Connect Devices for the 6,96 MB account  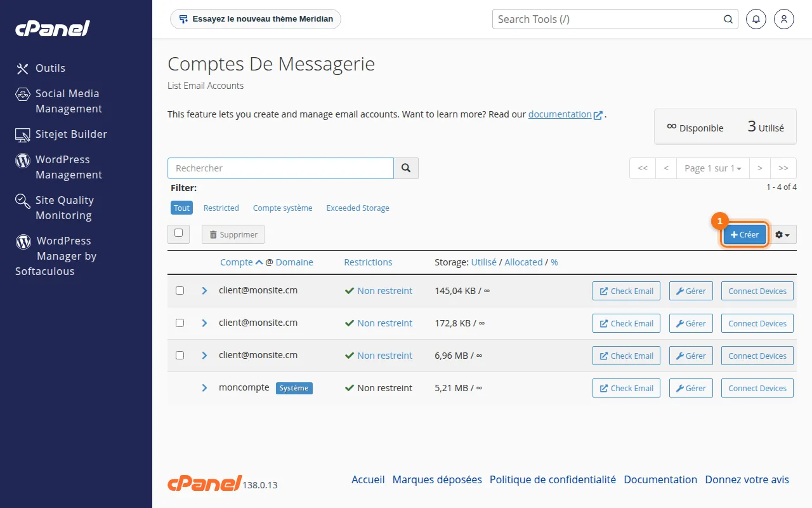(757, 356)
